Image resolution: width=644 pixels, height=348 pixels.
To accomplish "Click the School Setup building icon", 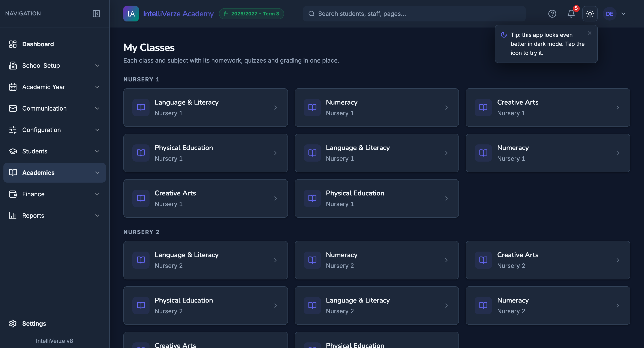I will [x=13, y=66].
